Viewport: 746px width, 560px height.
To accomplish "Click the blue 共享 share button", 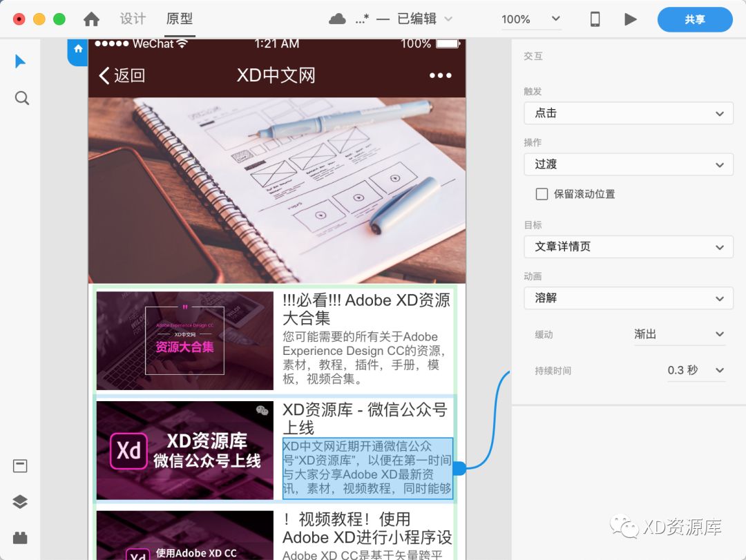I will 695,19.
